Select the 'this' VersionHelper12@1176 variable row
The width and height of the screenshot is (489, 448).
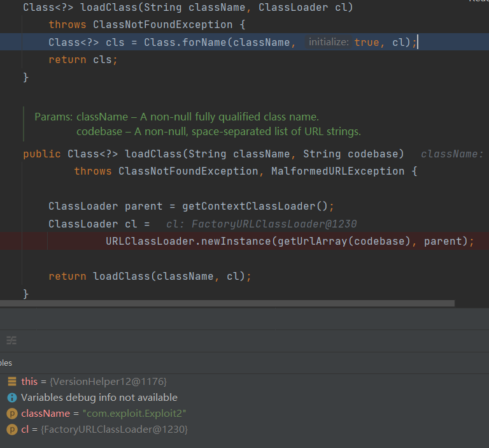click(x=94, y=381)
